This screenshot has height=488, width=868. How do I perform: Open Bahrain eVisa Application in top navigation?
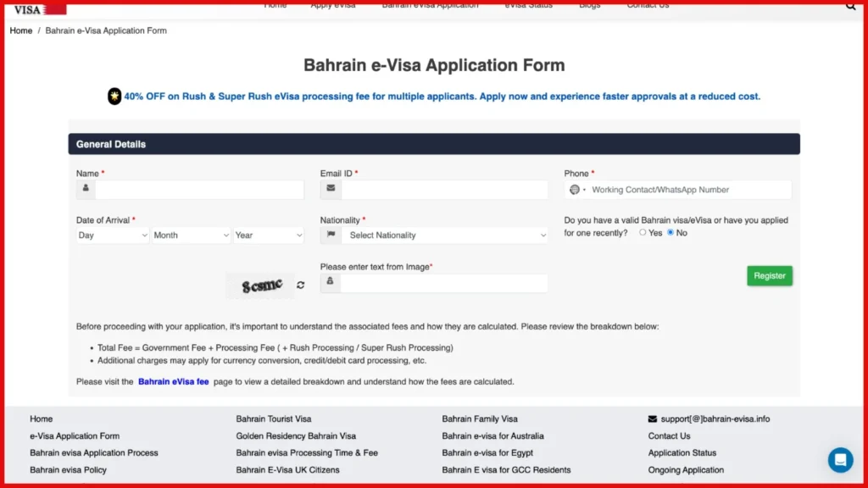[430, 5]
